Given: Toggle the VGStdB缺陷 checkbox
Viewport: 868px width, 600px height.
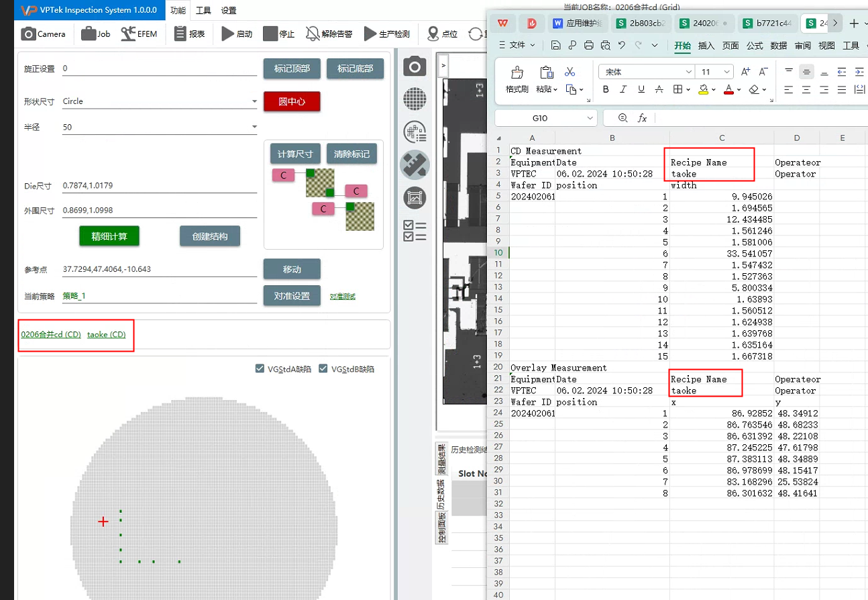Looking at the screenshot, I should tap(323, 368).
